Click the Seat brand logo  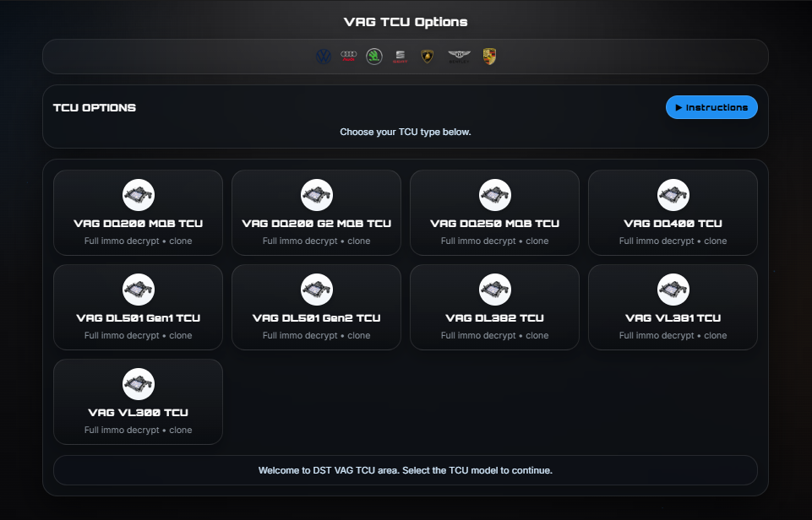400,56
